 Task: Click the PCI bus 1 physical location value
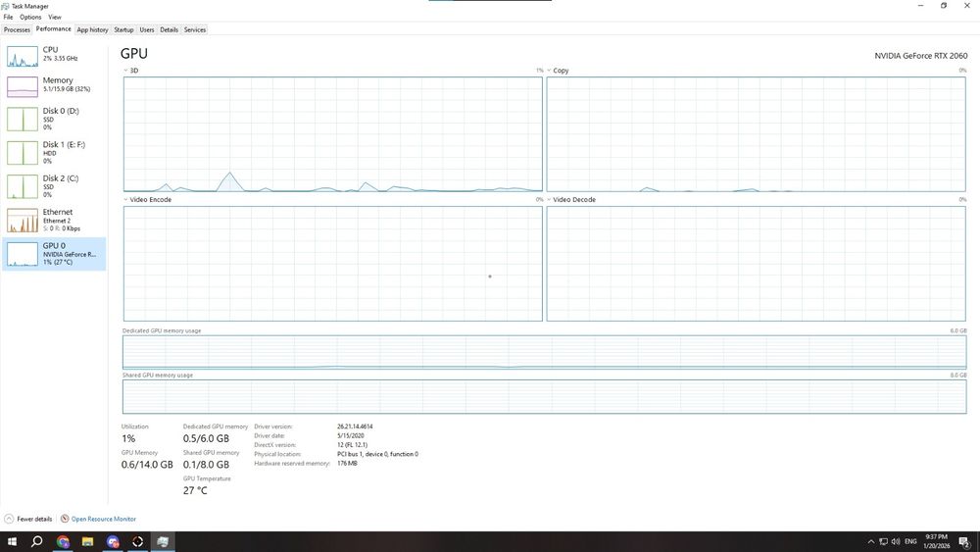377,455
